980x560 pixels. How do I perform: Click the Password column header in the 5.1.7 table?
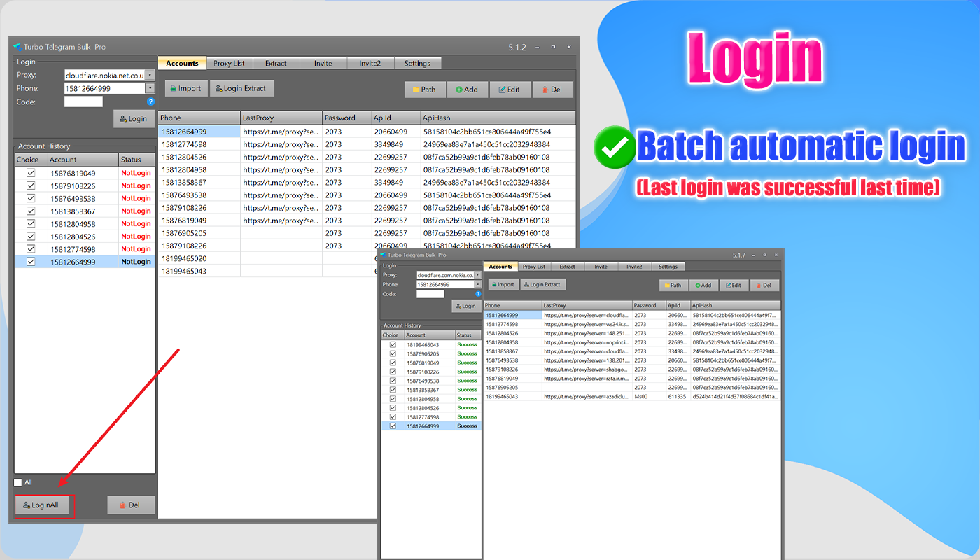pyautogui.click(x=649, y=305)
